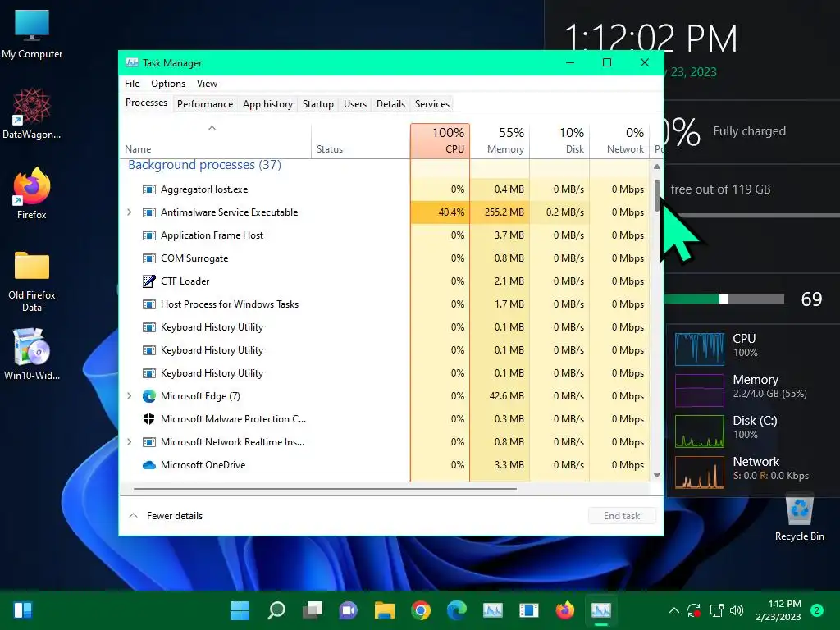This screenshot has height=630, width=840.
Task: Select the AggregatorHost.exe process icon
Action: 149,189
